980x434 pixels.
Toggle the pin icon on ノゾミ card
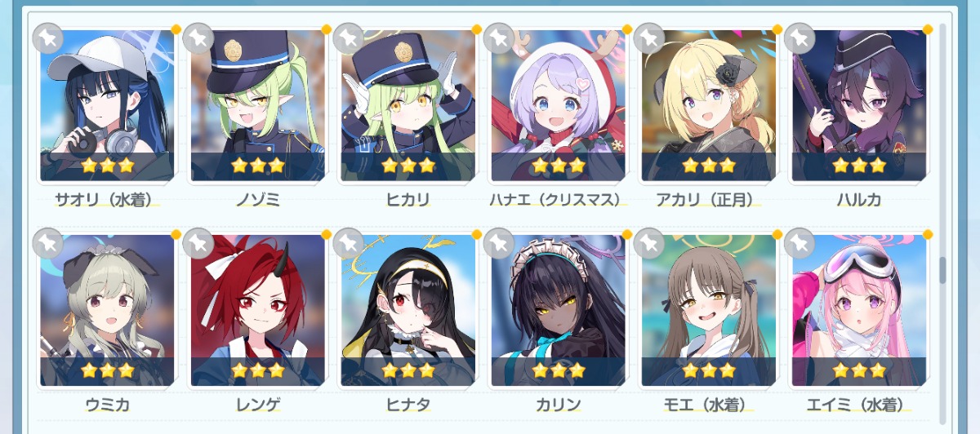(x=198, y=38)
